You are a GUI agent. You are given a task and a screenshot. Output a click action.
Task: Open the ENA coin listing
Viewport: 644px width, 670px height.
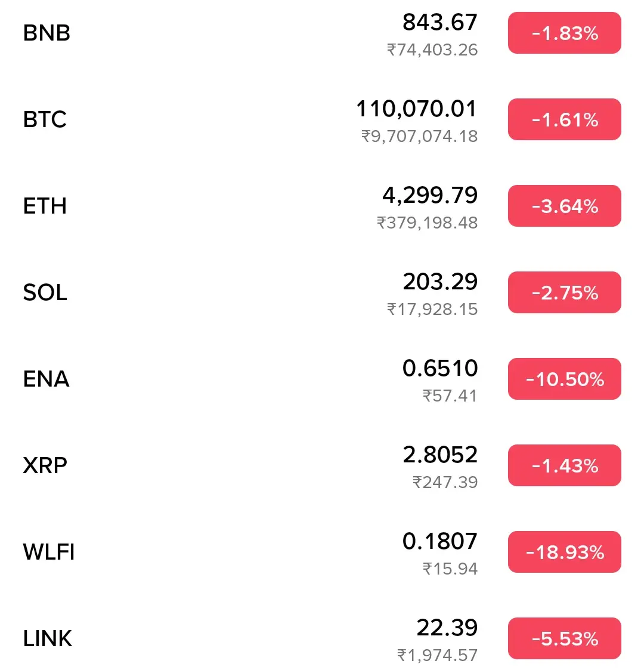coord(322,379)
